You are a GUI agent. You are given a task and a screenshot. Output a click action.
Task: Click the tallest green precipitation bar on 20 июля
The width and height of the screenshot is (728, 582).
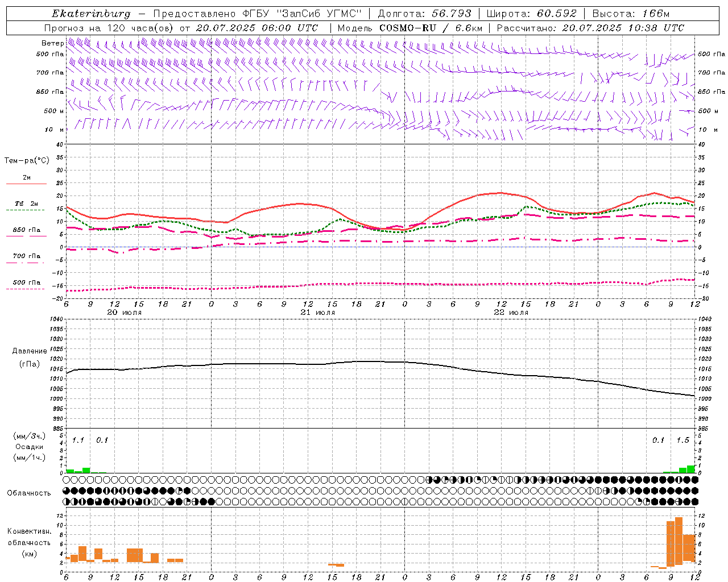pyautogui.click(x=86, y=470)
